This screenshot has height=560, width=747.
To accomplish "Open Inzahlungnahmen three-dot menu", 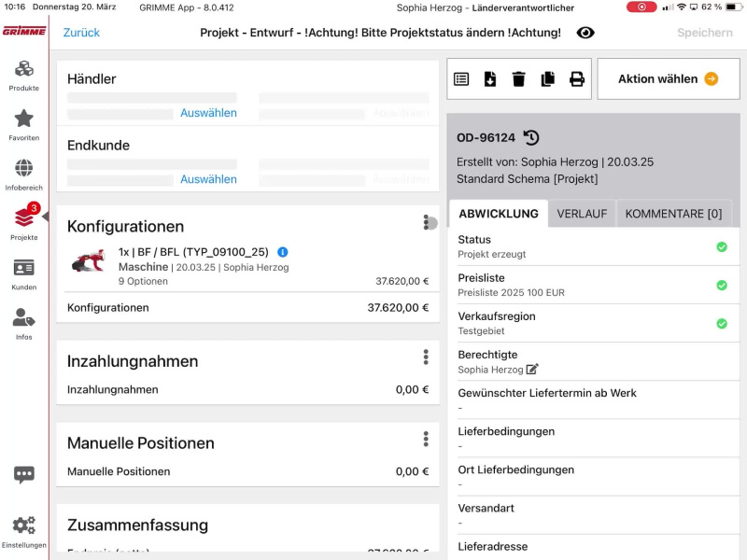I will tap(426, 357).
